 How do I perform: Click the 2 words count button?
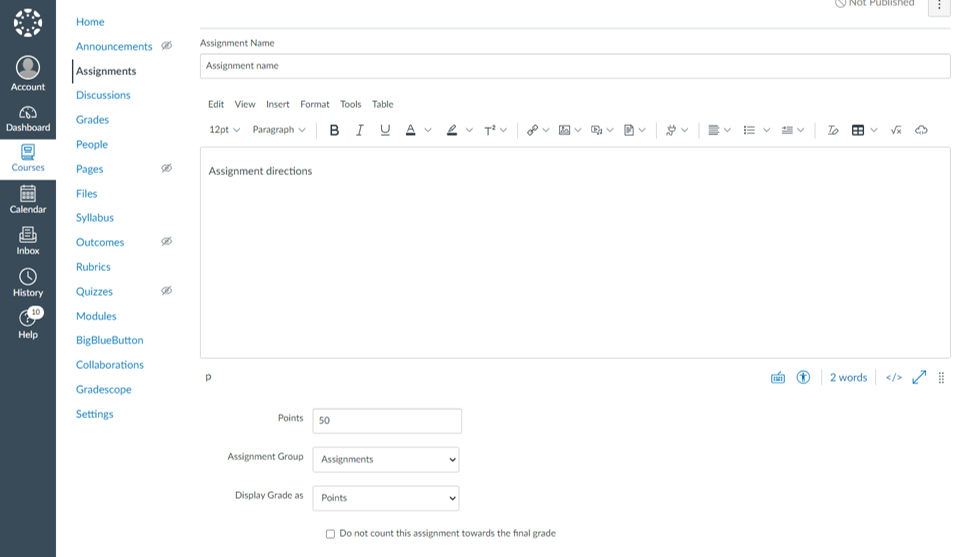(x=848, y=378)
